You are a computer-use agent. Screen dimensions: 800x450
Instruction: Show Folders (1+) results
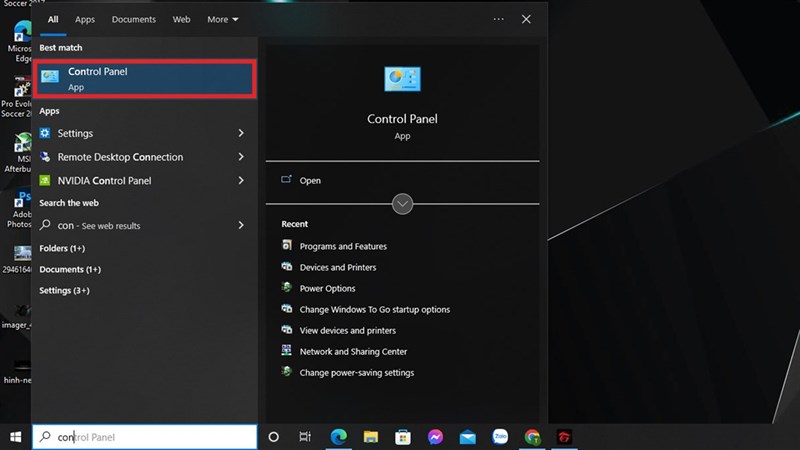tap(62, 248)
